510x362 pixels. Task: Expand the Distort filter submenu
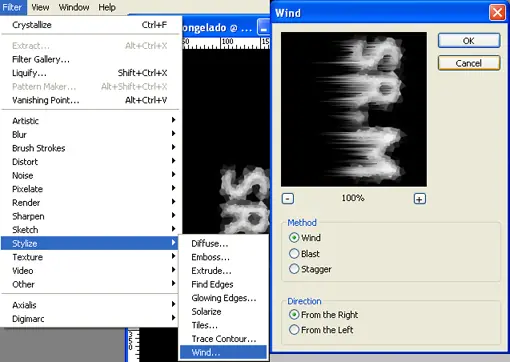tap(90, 162)
